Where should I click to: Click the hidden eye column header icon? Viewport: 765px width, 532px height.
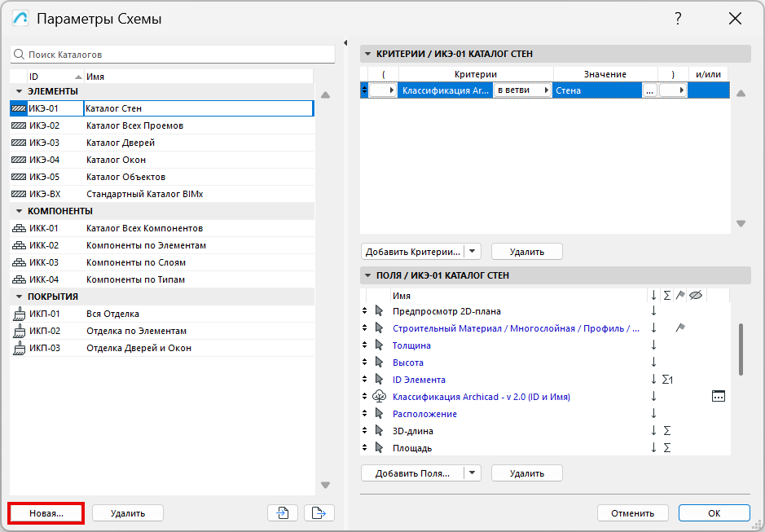(696, 296)
